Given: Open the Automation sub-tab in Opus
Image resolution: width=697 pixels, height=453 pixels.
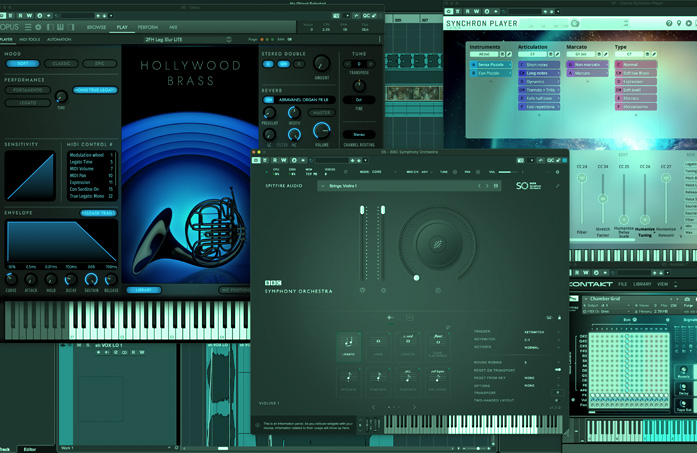Looking at the screenshot, I should [x=59, y=40].
